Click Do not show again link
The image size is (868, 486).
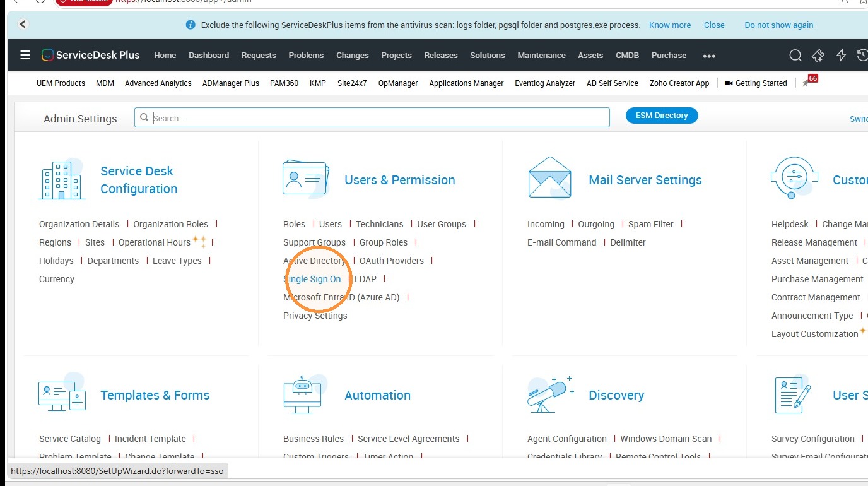tap(779, 25)
